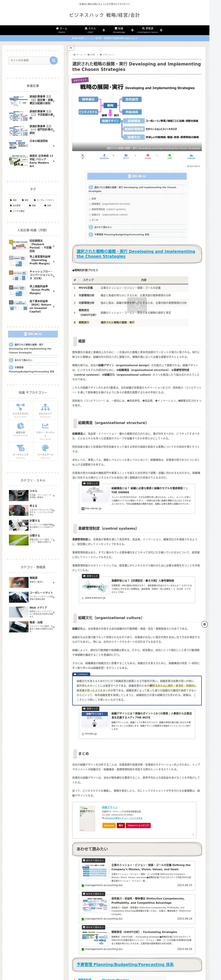Click the 組織デザイン book title link

pyautogui.click(x=110, y=807)
